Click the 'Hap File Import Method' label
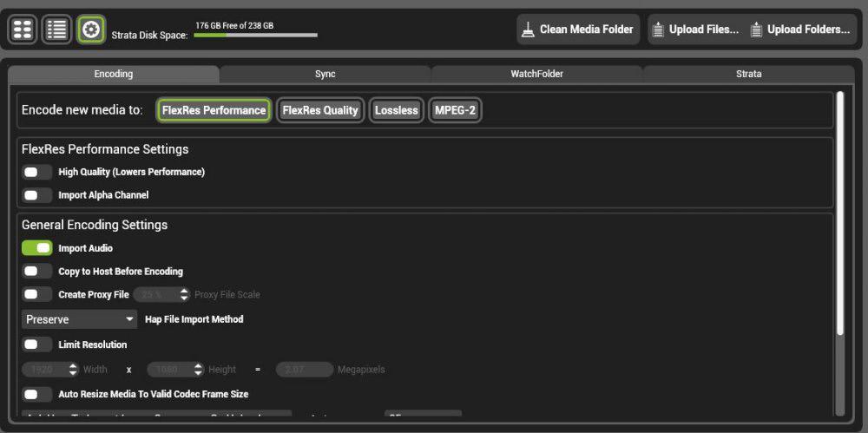The image size is (868, 433). pos(194,319)
